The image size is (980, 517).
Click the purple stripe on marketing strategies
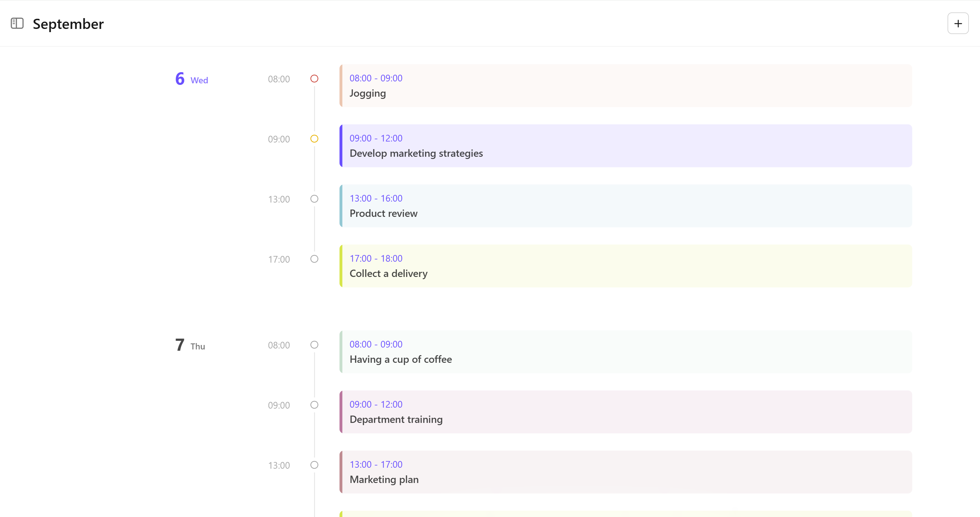pyautogui.click(x=341, y=146)
